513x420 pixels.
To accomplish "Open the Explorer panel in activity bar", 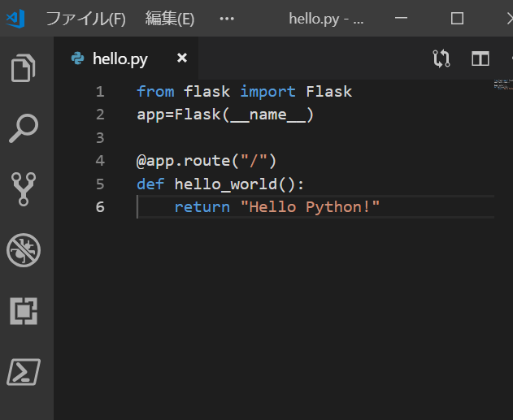I will (24, 68).
